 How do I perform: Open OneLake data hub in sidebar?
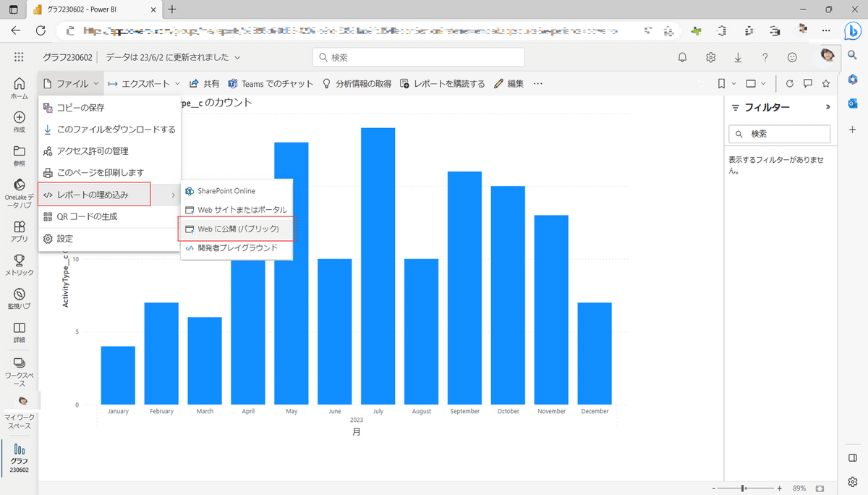click(x=20, y=193)
